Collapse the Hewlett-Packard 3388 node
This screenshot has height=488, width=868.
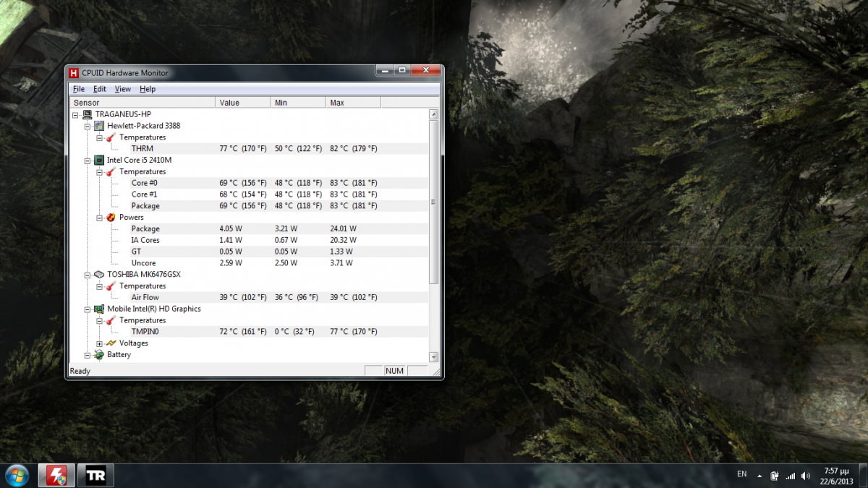point(88,126)
